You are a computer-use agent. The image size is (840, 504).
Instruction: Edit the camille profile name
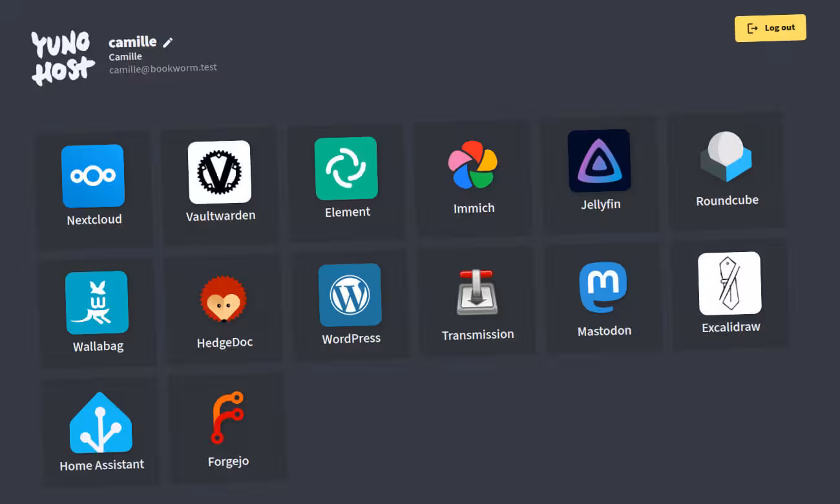167,41
